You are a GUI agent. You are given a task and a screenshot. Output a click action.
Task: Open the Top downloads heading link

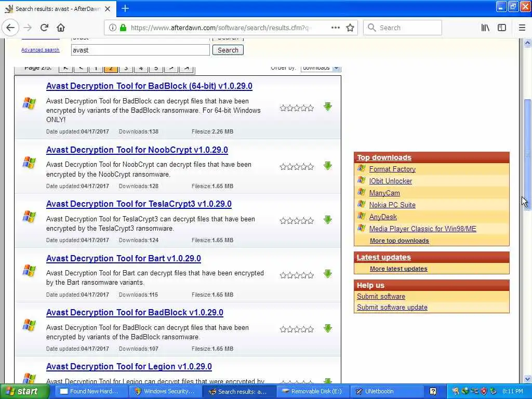point(384,157)
